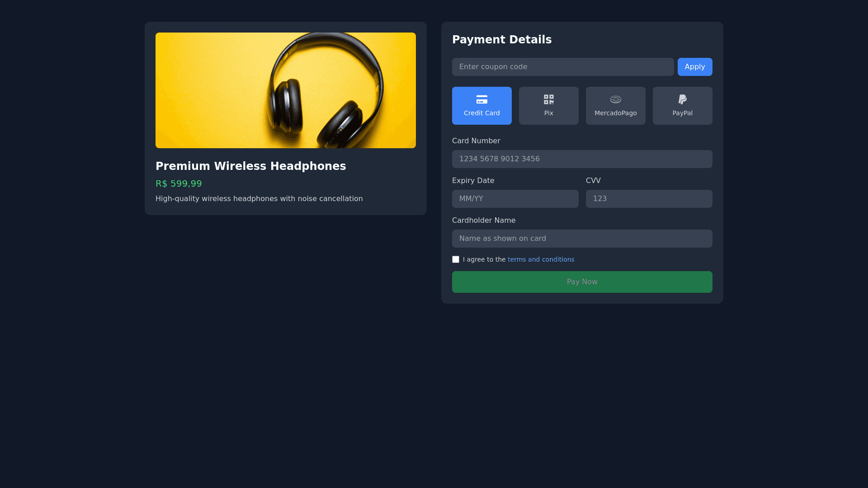The width and height of the screenshot is (868, 488).
Task: Focus the coupon code input field
Action: coord(562,67)
